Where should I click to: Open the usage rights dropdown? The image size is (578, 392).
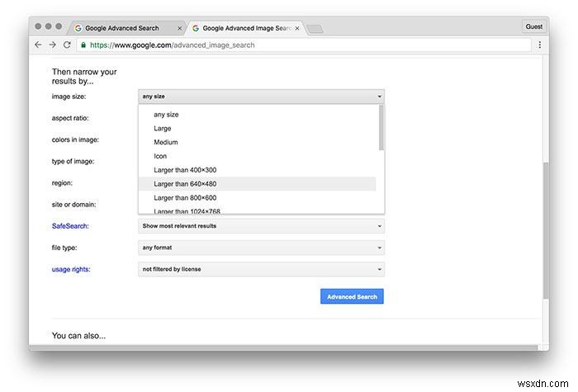(x=261, y=268)
